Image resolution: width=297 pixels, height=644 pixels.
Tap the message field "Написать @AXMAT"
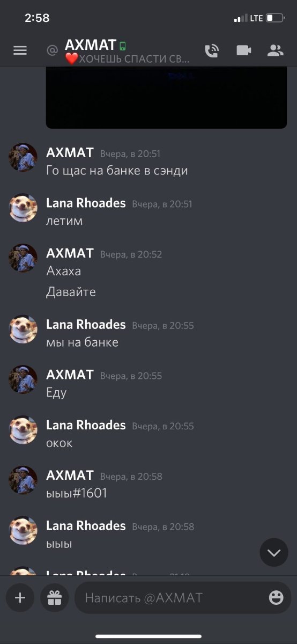click(183, 597)
